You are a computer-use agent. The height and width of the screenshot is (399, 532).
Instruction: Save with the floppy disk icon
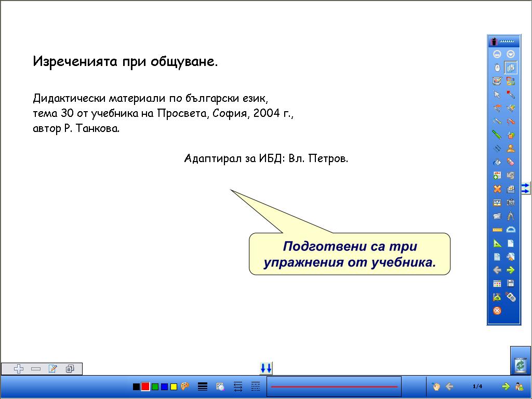511,284
